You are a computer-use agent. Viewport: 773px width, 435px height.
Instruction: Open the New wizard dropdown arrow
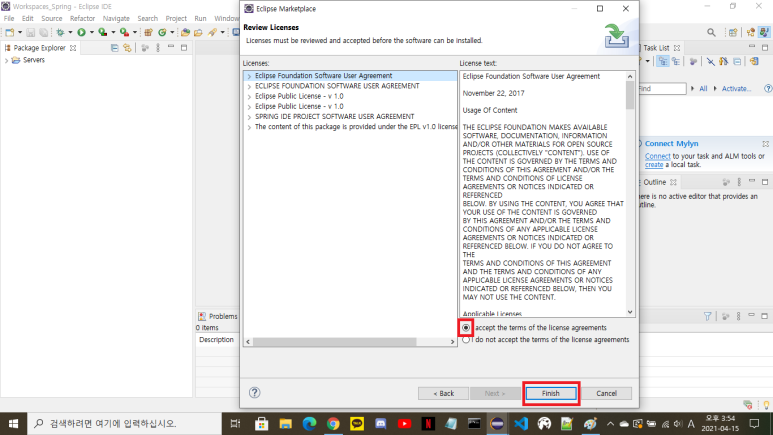[x=20, y=33]
